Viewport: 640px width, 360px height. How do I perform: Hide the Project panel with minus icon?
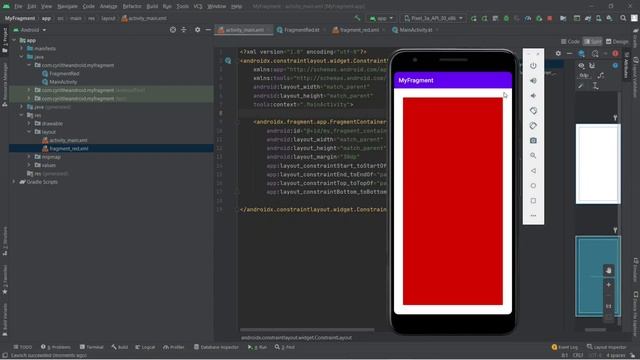tap(208, 30)
